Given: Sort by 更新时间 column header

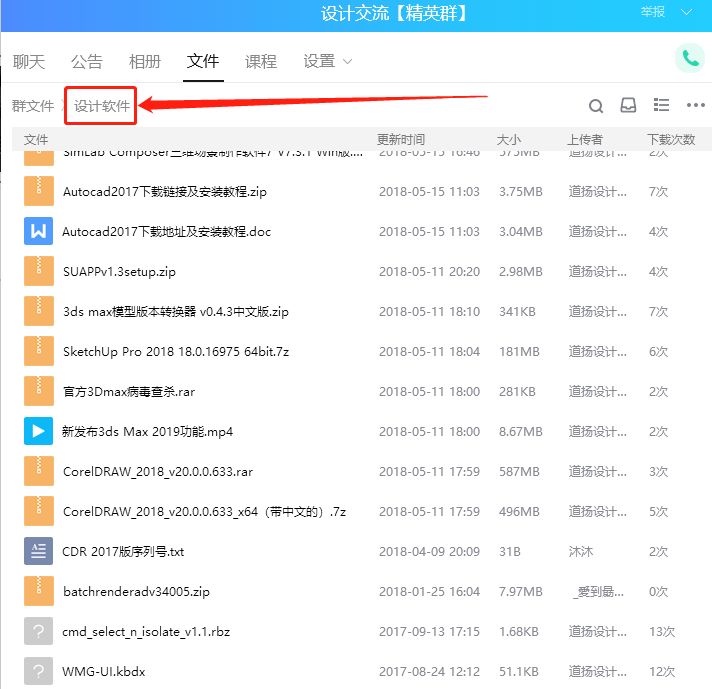Looking at the screenshot, I should pos(401,139).
